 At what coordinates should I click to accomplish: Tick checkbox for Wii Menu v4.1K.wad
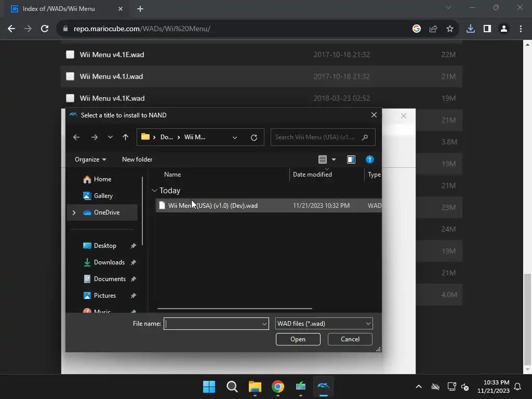70,98
